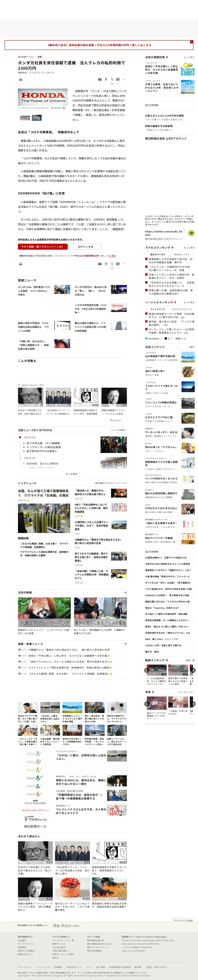The height and width of the screenshot is (980, 198).
Task: Click 記者ページ link in sidebar
Action: click(x=181, y=338)
